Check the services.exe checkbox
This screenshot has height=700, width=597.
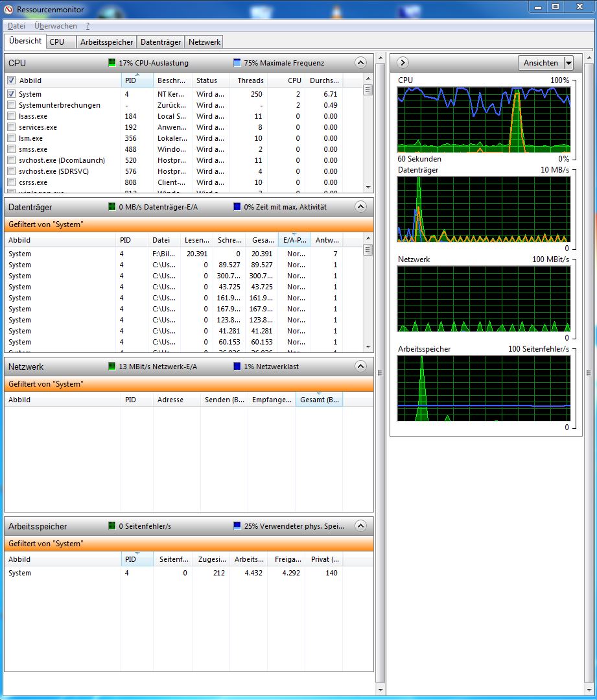pyautogui.click(x=11, y=127)
